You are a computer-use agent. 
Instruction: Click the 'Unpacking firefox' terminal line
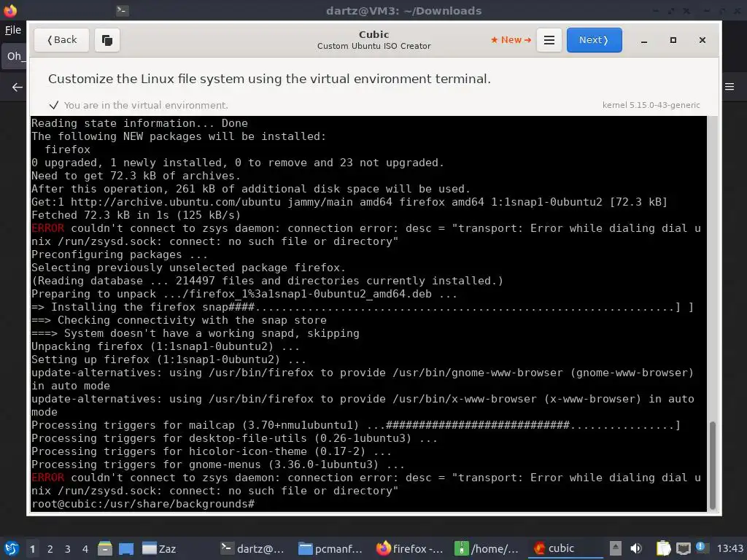[x=166, y=346]
